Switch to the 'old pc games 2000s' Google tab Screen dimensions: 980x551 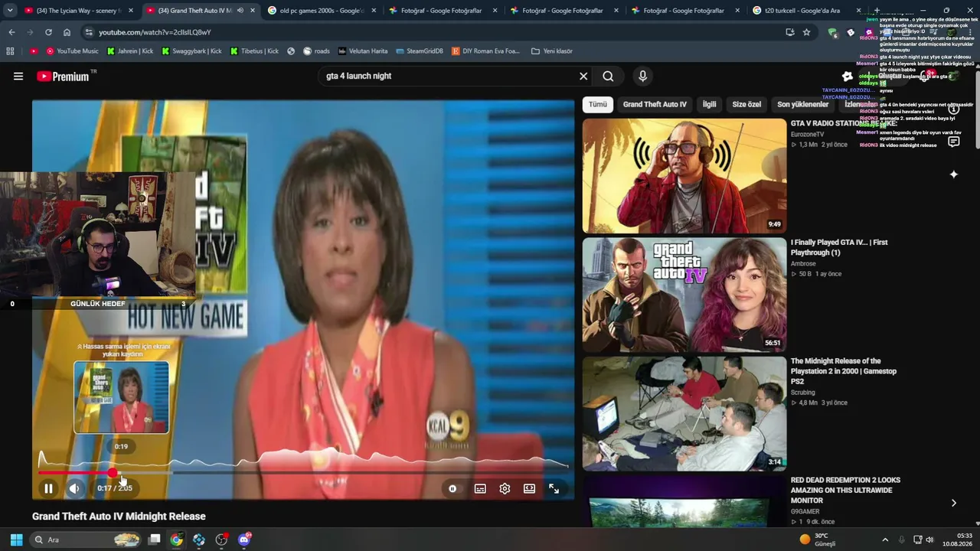coord(321,11)
